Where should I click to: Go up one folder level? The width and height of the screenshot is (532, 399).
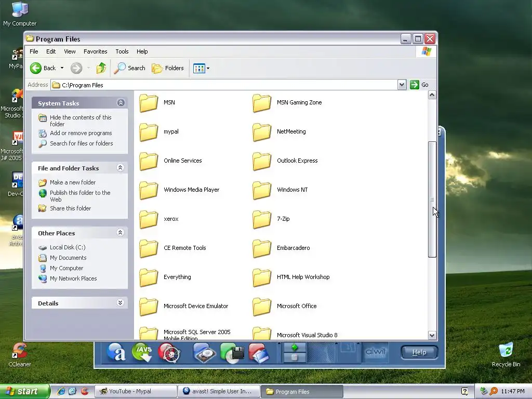coord(101,68)
